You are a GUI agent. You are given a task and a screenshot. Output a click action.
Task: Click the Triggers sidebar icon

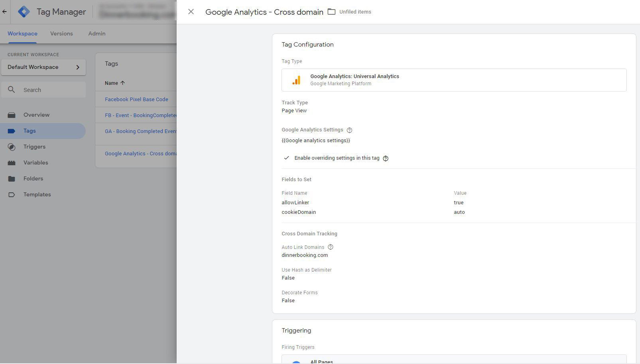(x=12, y=147)
